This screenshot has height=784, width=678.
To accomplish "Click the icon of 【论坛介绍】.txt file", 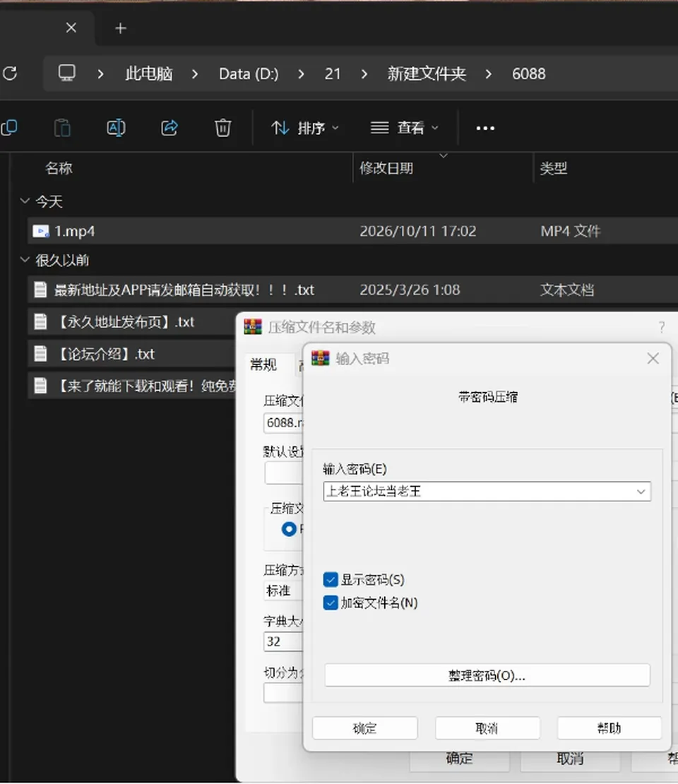I will click(x=40, y=354).
